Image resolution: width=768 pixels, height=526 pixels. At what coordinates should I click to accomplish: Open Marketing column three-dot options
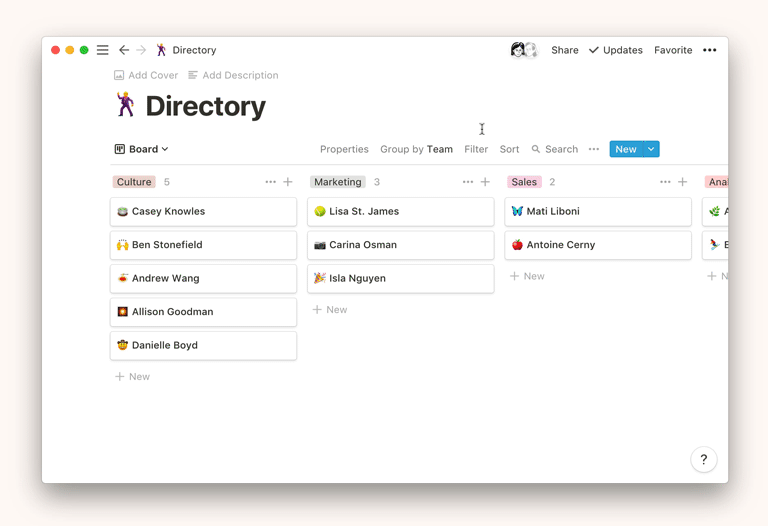(x=467, y=182)
